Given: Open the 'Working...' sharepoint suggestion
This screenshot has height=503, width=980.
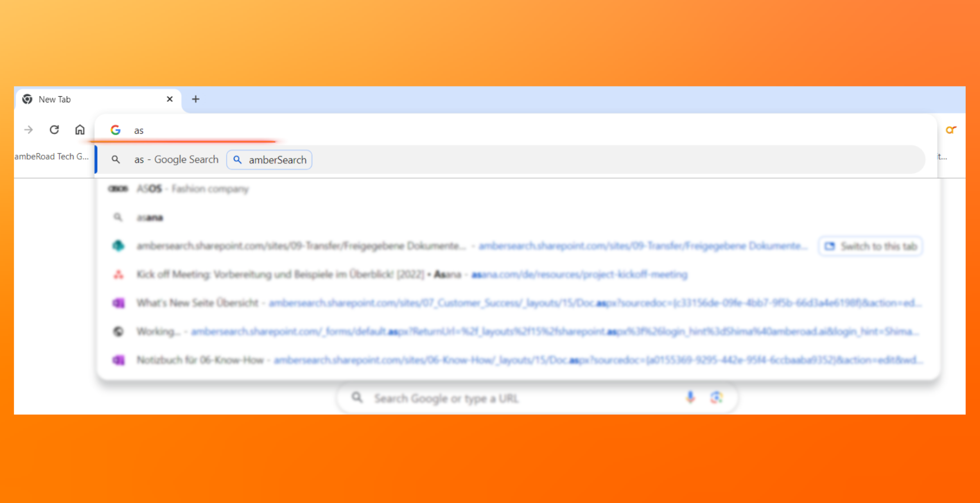Looking at the screenshot, I should click(x=518, y=331).
